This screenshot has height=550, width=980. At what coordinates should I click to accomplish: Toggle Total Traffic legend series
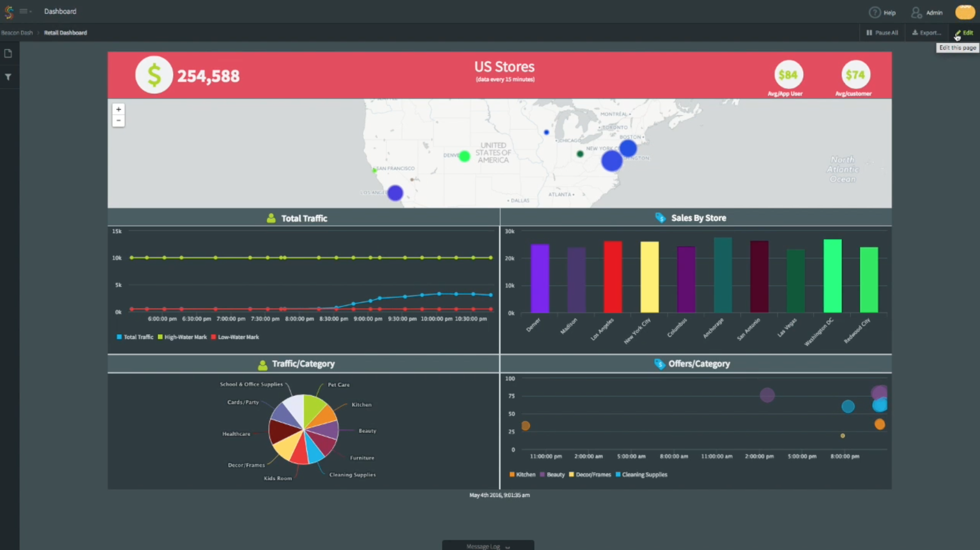135,337
